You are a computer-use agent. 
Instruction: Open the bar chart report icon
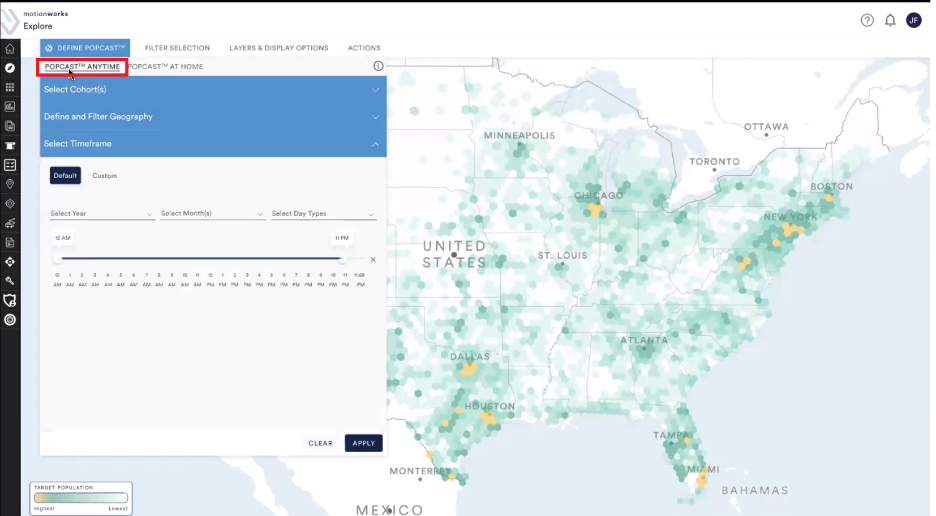click(10, 107)
